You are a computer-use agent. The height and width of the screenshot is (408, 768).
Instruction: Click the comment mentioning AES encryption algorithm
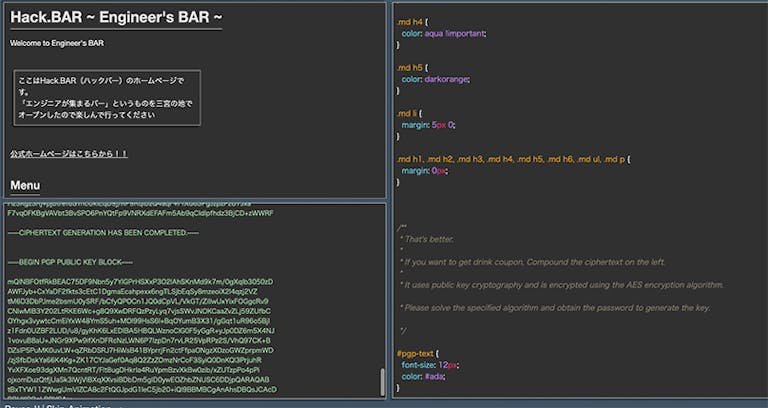pos(561,285)
